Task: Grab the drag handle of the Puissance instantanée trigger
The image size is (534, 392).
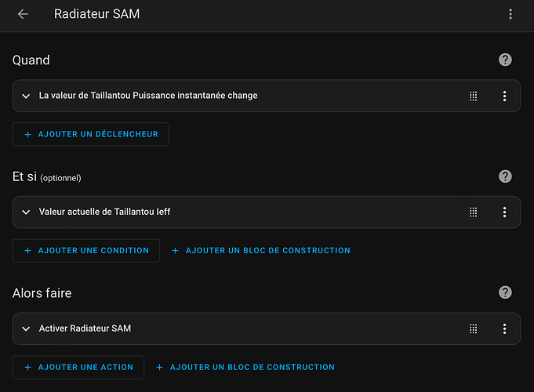Action: pyautogui.click(x=474, y=96)
